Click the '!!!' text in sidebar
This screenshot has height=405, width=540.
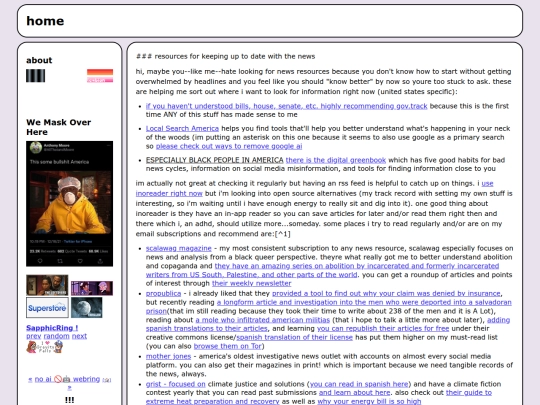click(70, 400)
